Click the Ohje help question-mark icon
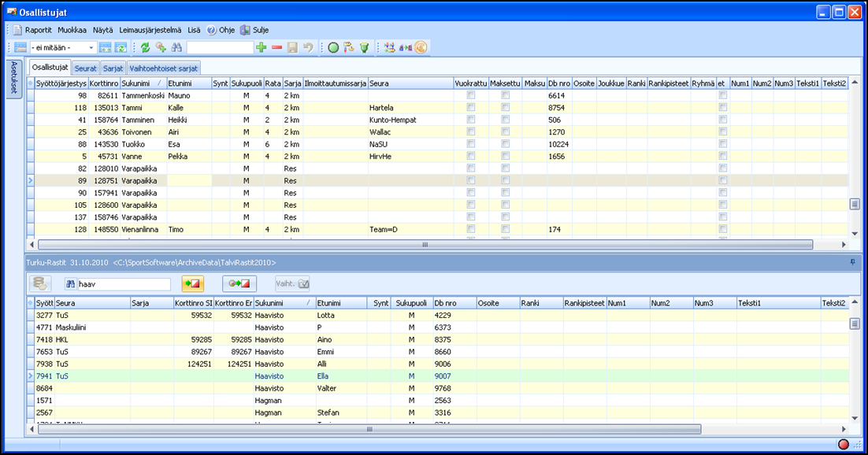 tap(211, 31)
